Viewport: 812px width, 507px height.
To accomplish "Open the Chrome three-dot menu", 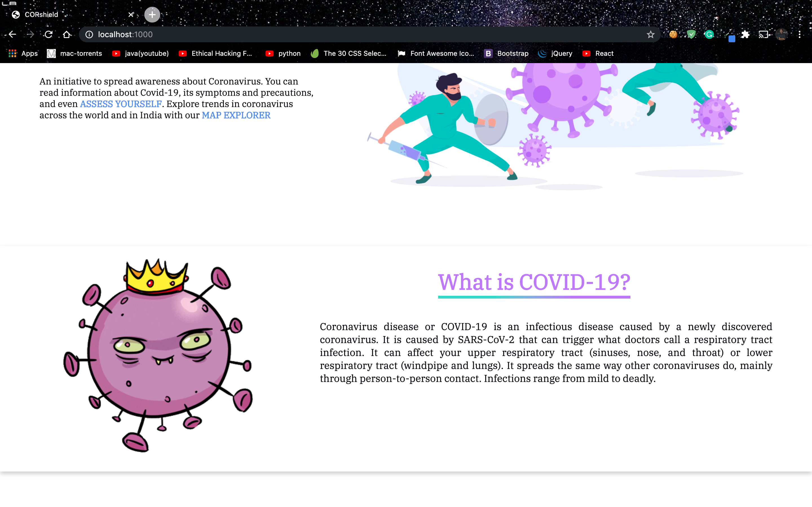I will pyautogui.click(x=800, y=35).
